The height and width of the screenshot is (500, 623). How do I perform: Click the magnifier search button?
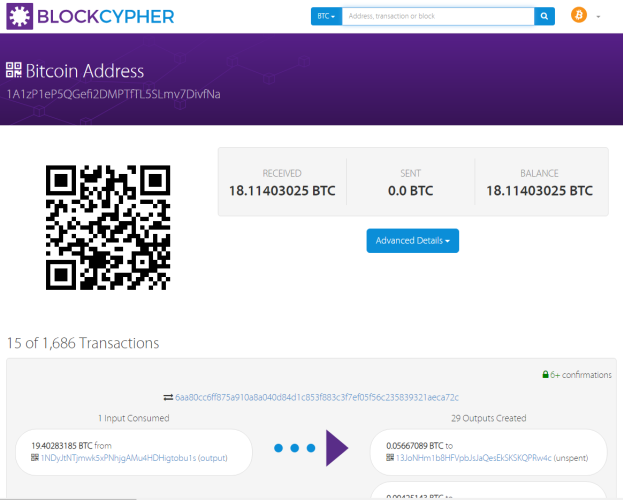544,16
